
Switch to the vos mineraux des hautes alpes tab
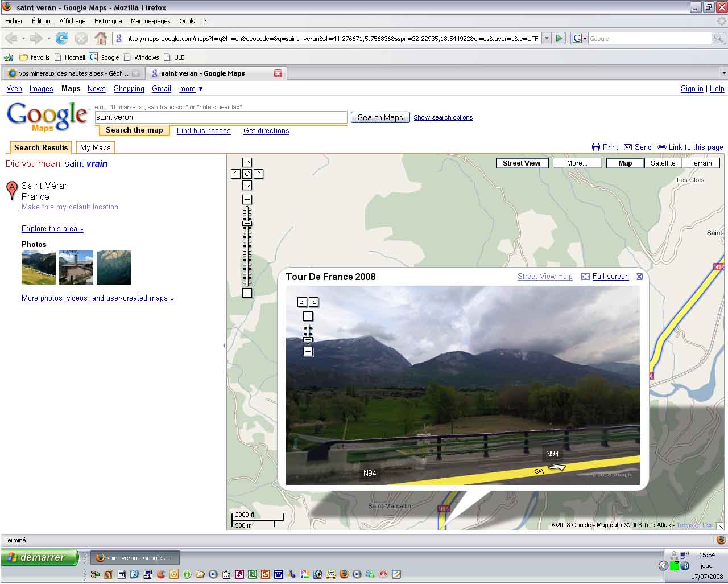pyautogui.click(x=73, y=73)
